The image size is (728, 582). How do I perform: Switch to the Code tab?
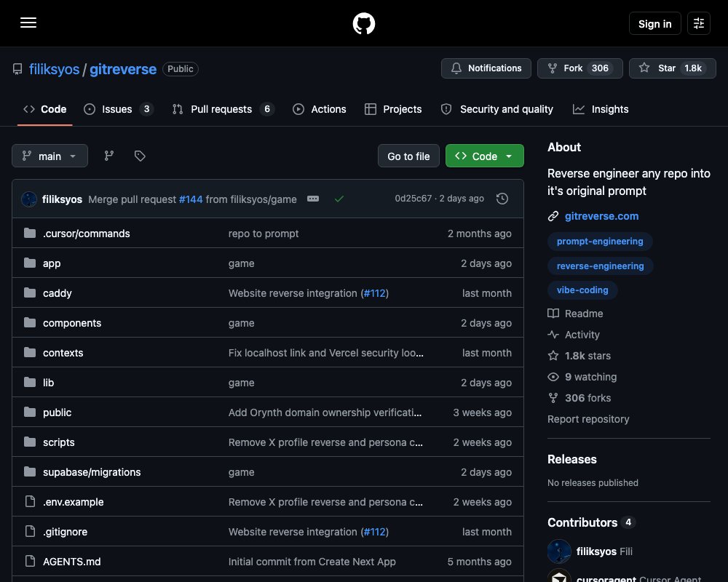(x=45, y=109)
